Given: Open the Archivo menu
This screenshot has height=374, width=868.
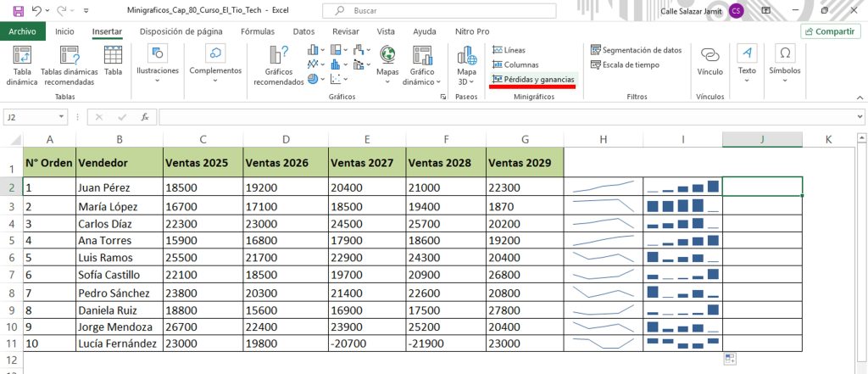Looking at the screenshot, I should (x=22, y=31).
